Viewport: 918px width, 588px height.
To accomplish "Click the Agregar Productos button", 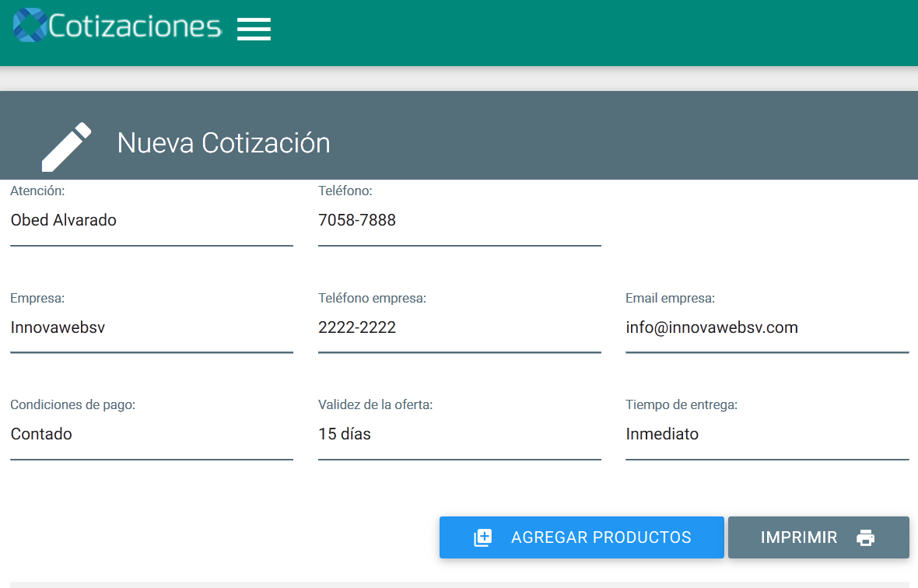I will click(581, 537).
